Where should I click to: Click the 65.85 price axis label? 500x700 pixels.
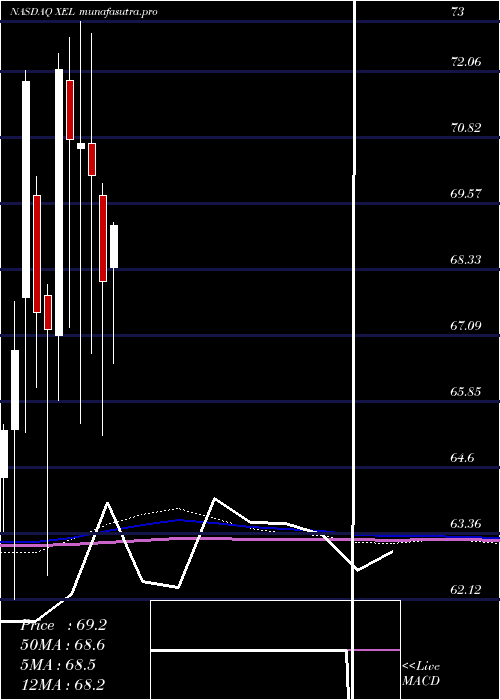(467, 392)
